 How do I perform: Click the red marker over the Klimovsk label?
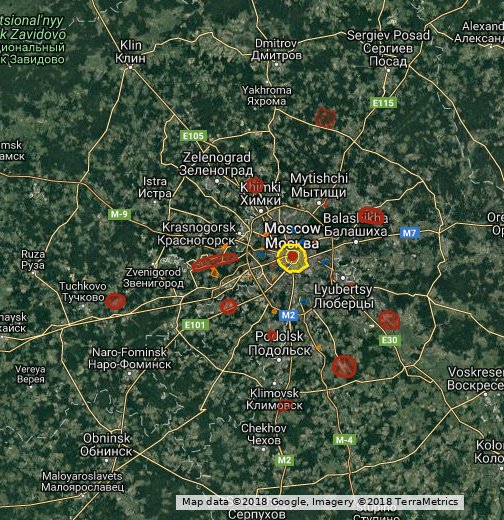pyautogui.click(x=284, y=406)
